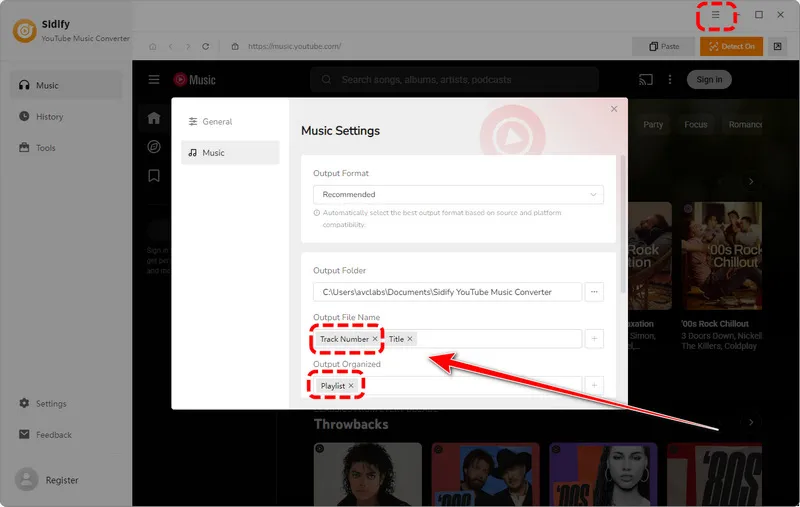Switch to the General settings tab
Screen dimensions: 800x507
[x=230, y=121]
